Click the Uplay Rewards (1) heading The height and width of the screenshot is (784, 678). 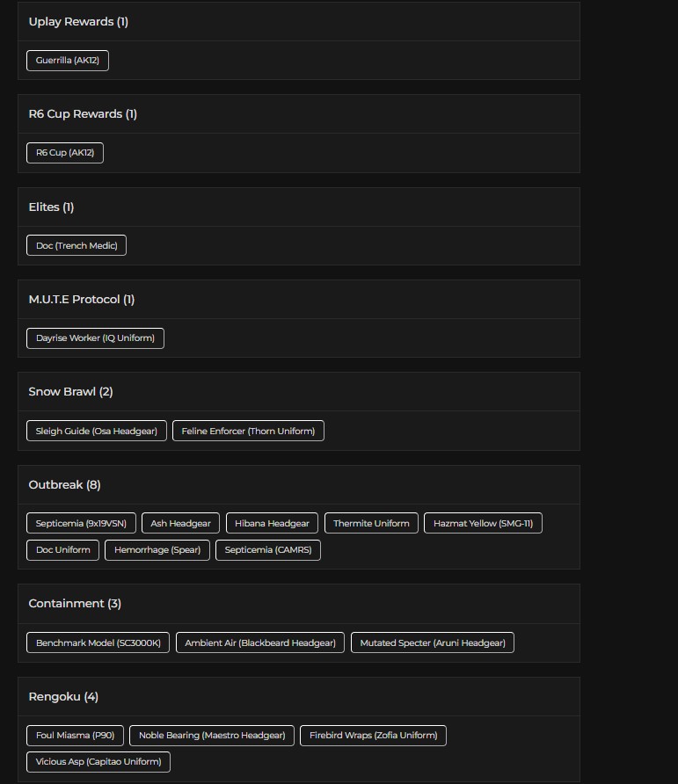tap(78, 22)
